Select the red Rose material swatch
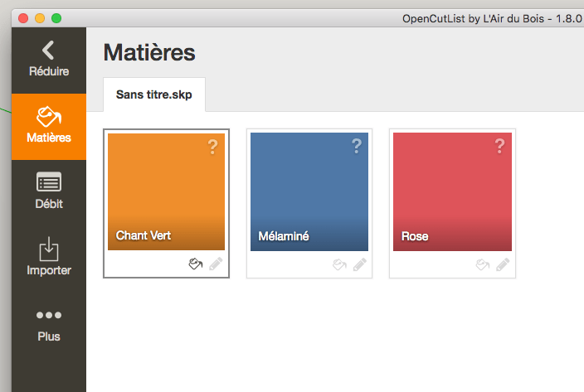This screenshot has height=392, width=584. pyautogui.click(x=453, y=192)
